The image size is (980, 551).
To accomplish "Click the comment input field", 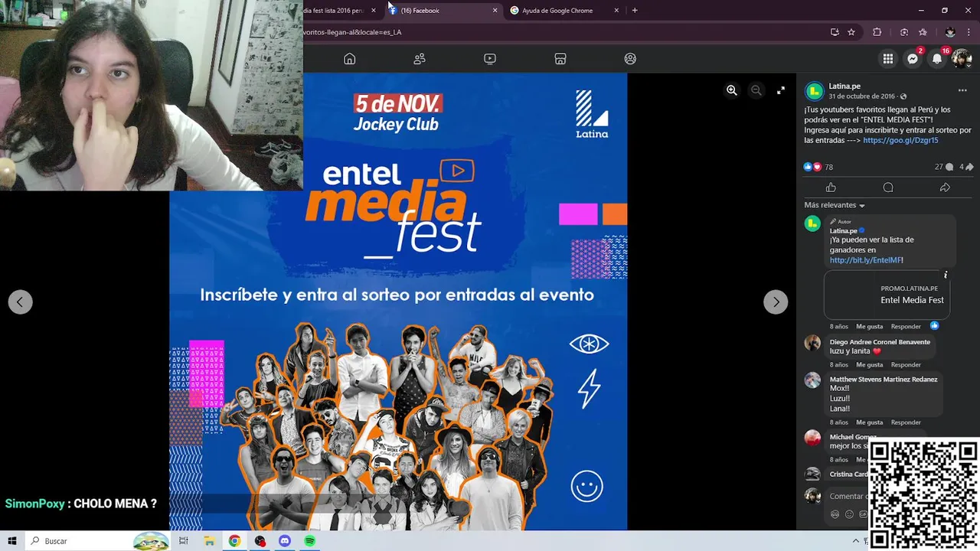I will (848, 496).
